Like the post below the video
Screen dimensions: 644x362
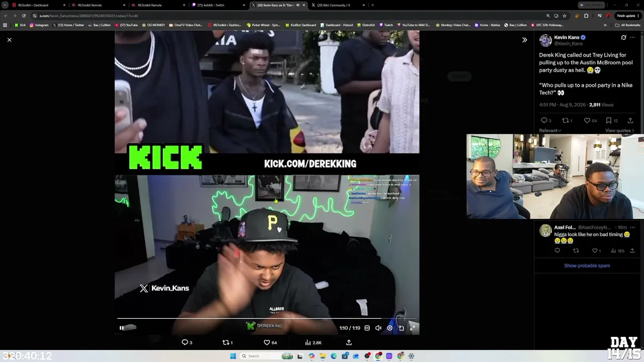click(x=270, y=342)
